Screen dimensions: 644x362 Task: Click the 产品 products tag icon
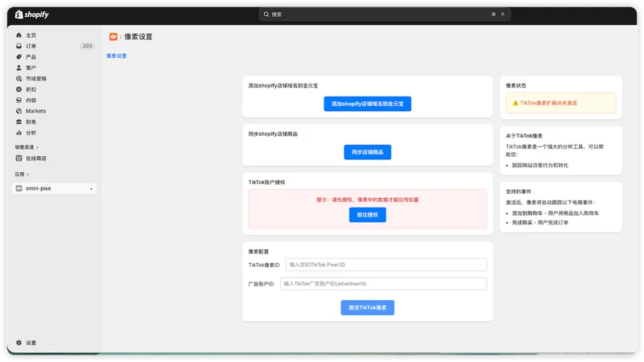tap(19, 57)
